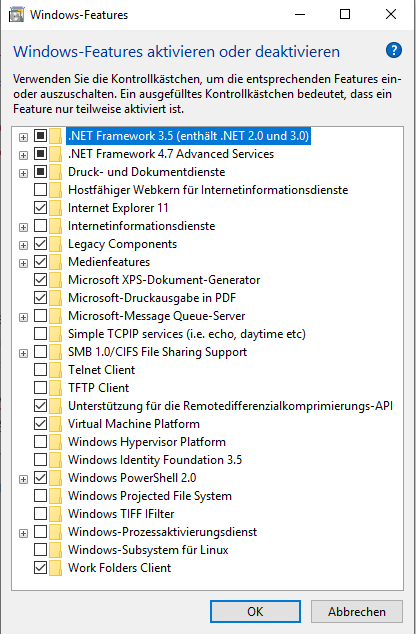Uncheck Windows PowerShell 2.0

tap(40, 478)
